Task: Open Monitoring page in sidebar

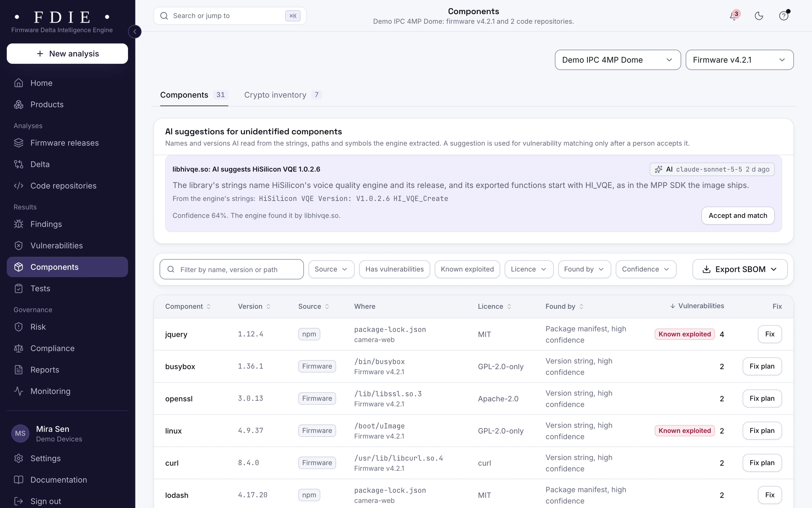Action: tap(67, 391)
